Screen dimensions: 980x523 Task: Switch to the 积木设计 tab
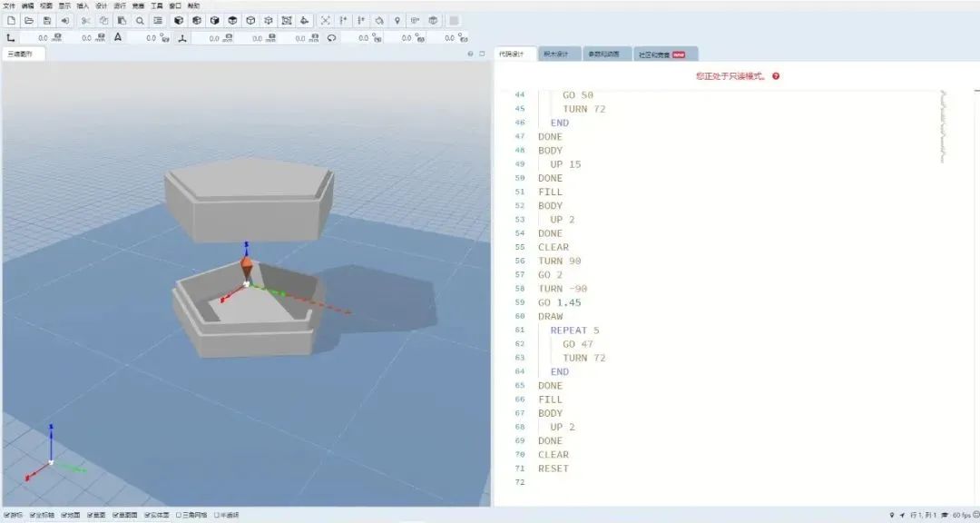555,54
